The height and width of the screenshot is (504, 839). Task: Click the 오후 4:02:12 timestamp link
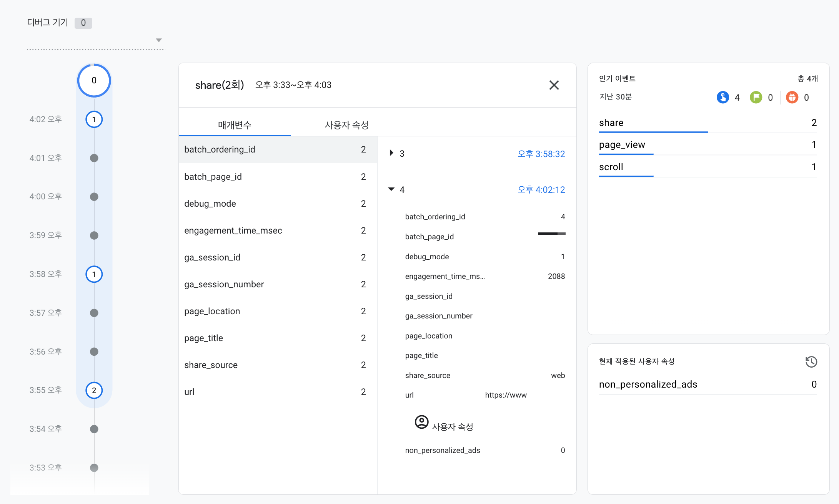[x=541, y=190]
